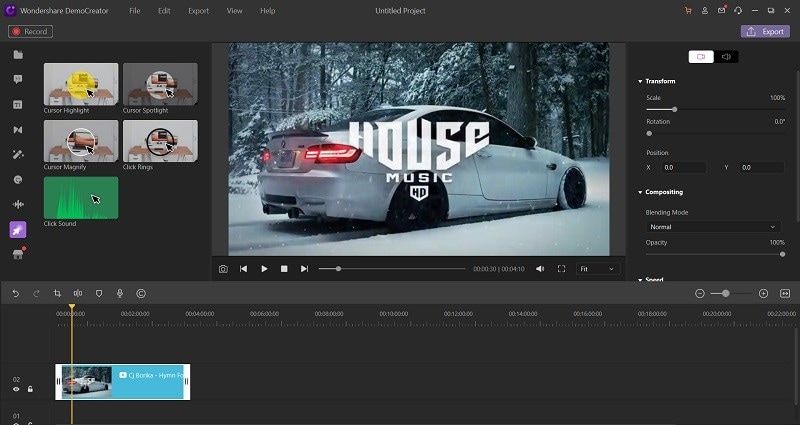The image size is (800, 425).
Task: Expand the Speed section
Action: pos(640,280)
